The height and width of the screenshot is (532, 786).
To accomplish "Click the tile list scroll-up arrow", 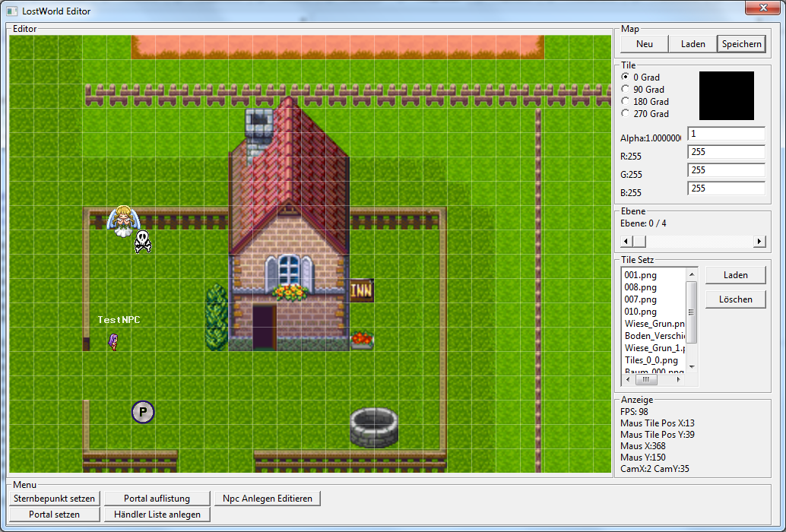I will coord(692,274).
